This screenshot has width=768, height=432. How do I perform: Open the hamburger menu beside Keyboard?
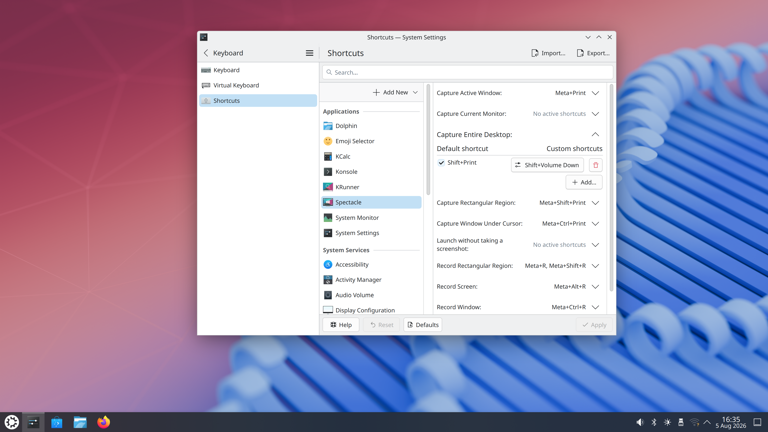[x=310, y=53]
